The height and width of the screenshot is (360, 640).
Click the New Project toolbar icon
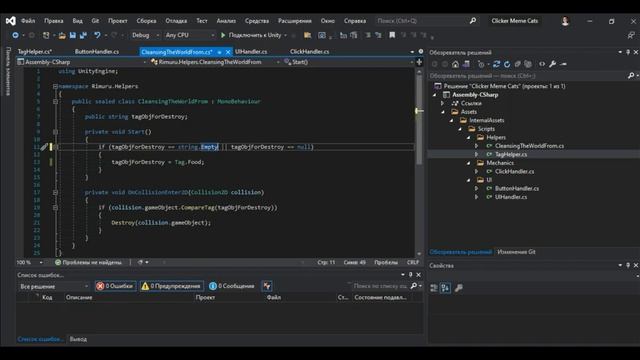tap(46, 36)
